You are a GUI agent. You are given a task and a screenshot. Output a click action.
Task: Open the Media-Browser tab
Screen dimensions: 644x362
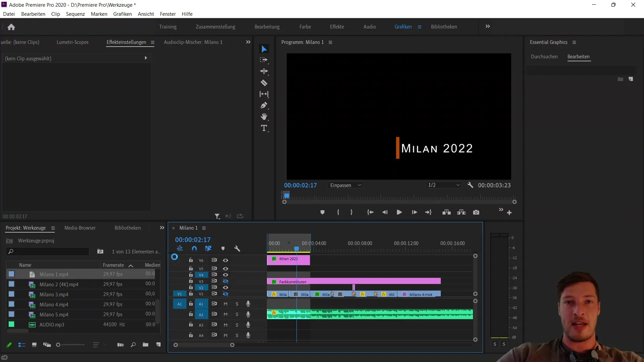(80, 228)
